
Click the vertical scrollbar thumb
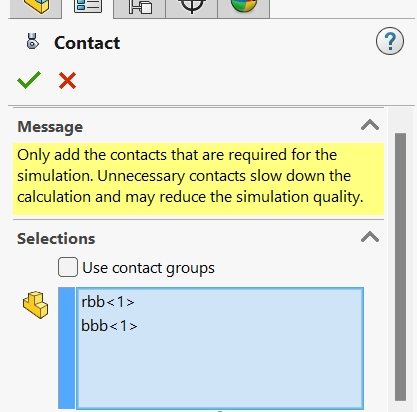400,267
